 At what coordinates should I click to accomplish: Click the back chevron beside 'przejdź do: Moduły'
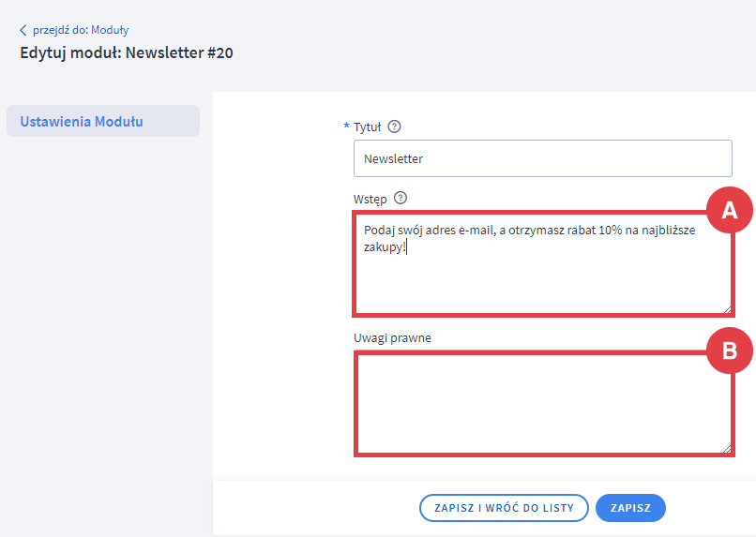point(23,30)
